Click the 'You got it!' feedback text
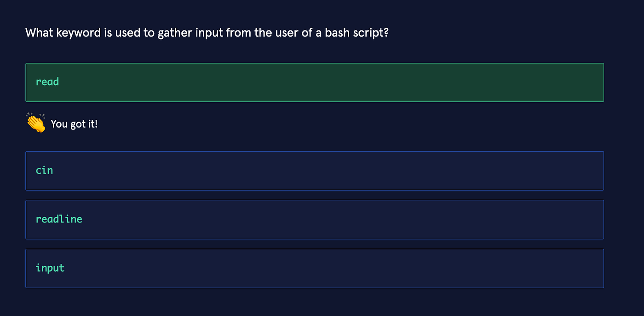Image resolution: width=644 pixels, height=316 pixels. 74,124
